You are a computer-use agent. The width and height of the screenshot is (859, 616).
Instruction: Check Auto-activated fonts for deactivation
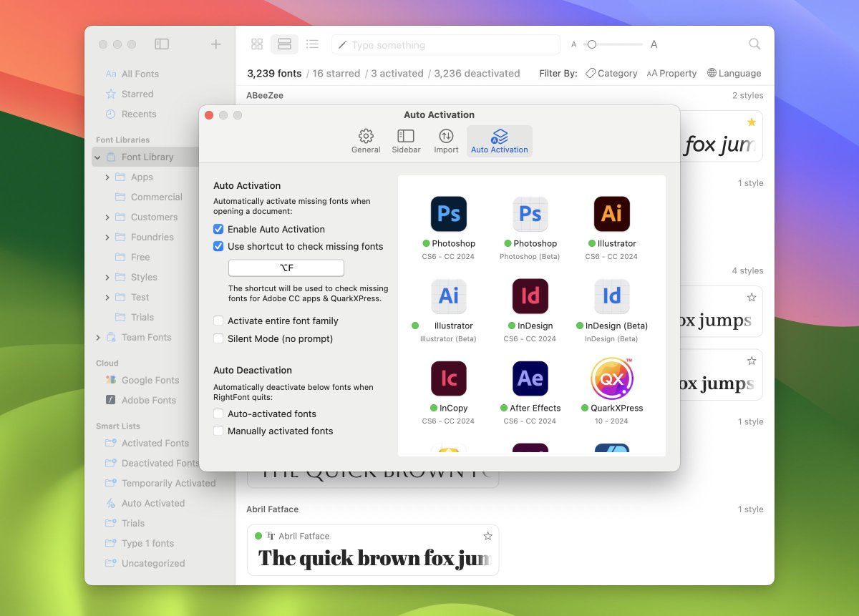pos(218,414)
